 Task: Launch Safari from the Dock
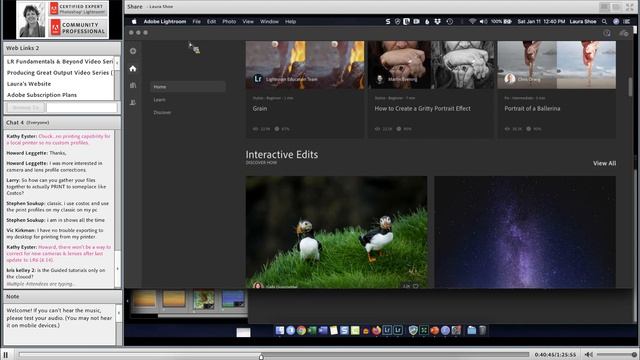[290, 330]
